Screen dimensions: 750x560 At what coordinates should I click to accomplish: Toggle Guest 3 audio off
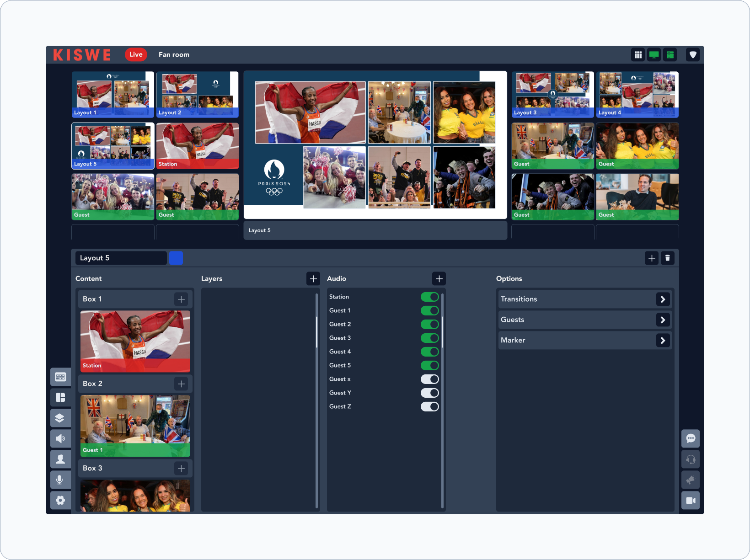pyautogui.click(x=430, y=338)
